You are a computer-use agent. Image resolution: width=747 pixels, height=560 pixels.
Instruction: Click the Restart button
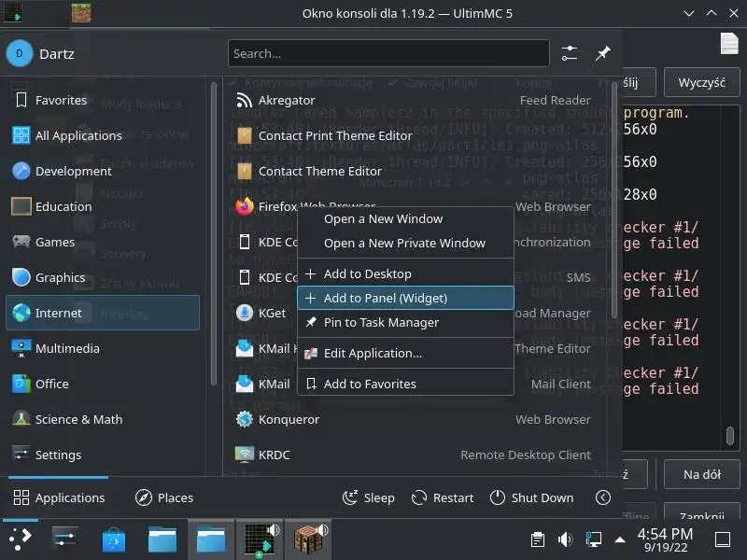pos(443,497)
